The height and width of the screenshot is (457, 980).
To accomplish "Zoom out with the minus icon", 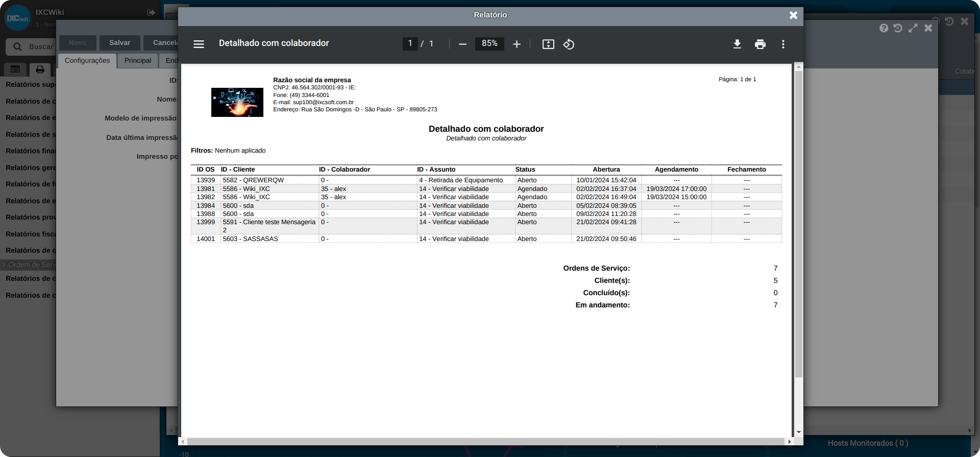I will tap(462, 44).
